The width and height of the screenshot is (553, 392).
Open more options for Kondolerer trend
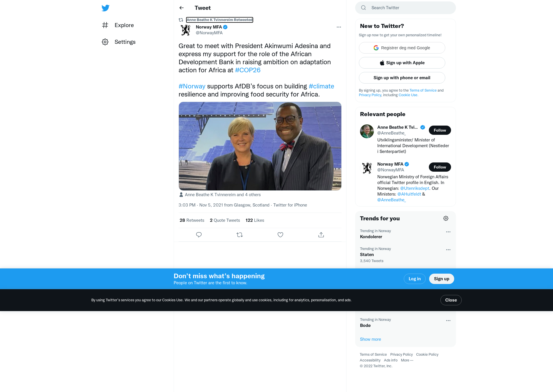[x=448, y=232]
